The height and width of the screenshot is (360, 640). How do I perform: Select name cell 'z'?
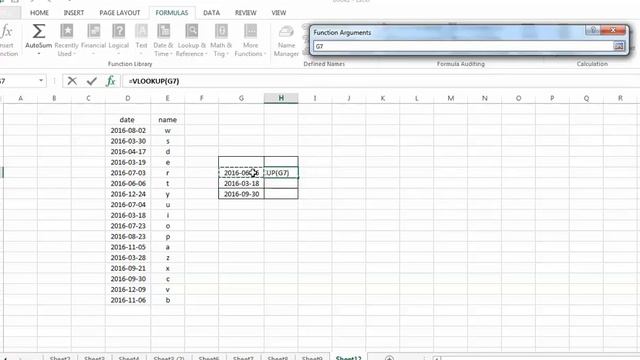(167, 258)
